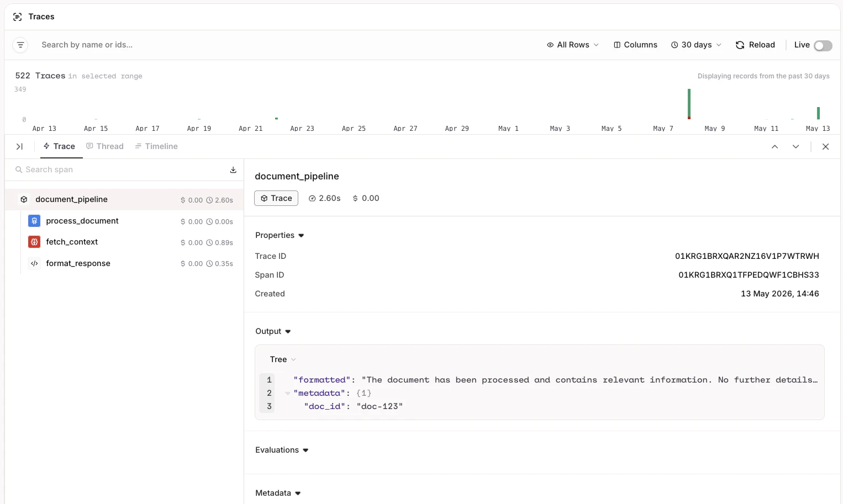Click the code icon for format_response
843x504 pixels.
tap(34, 263)
